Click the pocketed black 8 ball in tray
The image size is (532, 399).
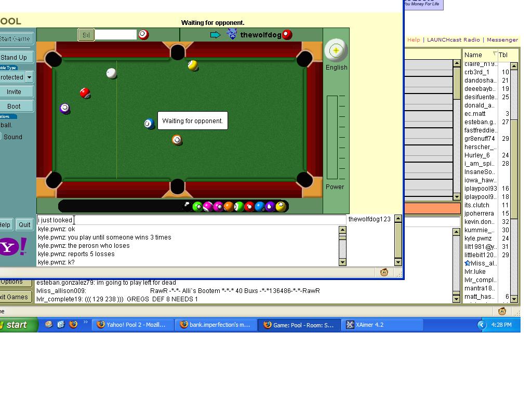187,206
